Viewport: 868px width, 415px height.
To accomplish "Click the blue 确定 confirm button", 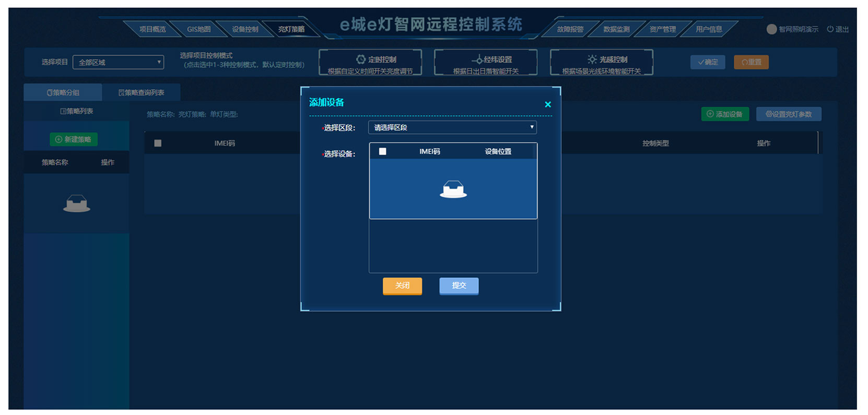I will click(x=708, y=62).
